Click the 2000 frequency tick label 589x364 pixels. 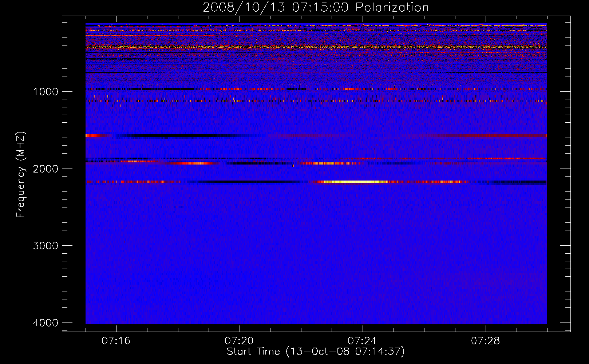click(46, 169)
